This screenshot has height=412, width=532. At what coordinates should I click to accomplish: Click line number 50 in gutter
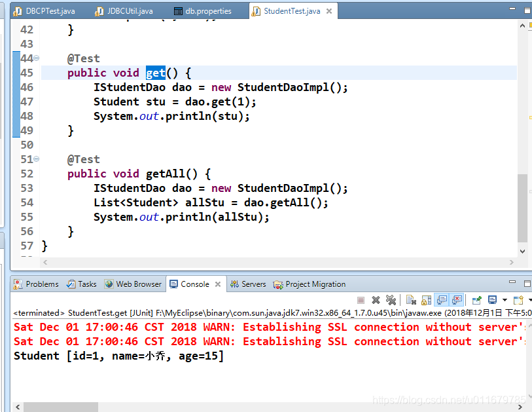point(27,145)
